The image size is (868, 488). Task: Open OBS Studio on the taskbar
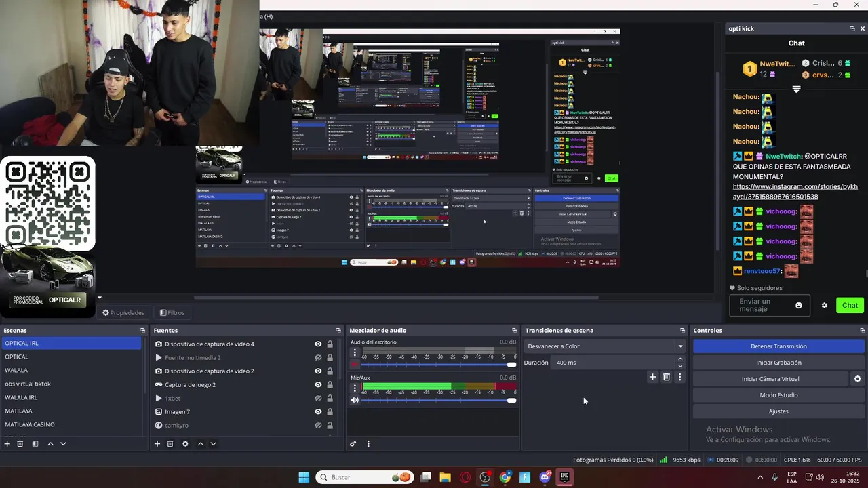click(x=485, y=477)
